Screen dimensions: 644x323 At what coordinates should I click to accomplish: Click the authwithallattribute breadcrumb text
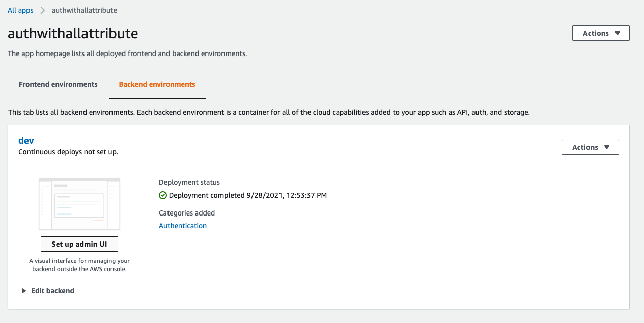tap(84, 10)
